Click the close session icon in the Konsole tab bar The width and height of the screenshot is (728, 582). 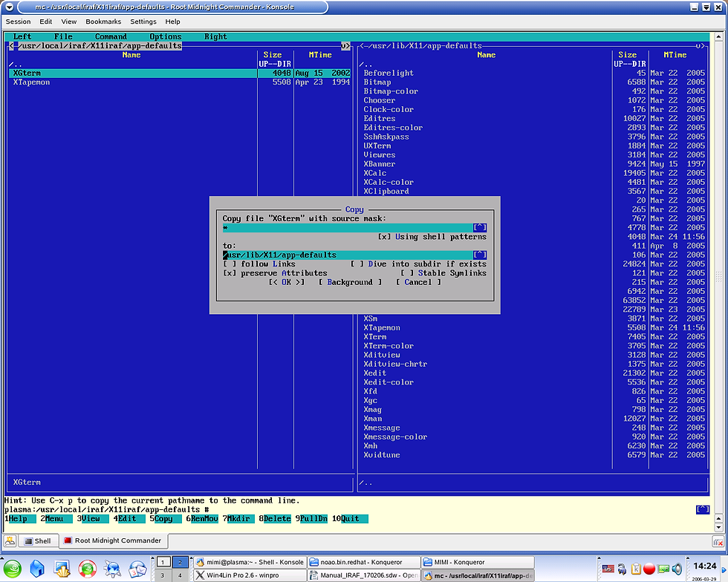coord(718,542)
